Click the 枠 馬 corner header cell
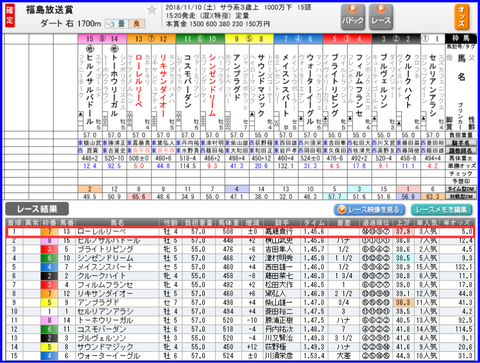 tap(461, 39)
